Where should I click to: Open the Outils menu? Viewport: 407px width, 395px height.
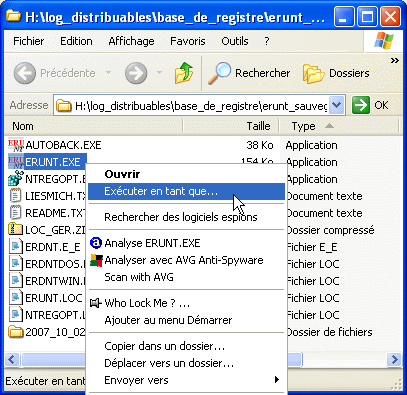click(235, 41)
